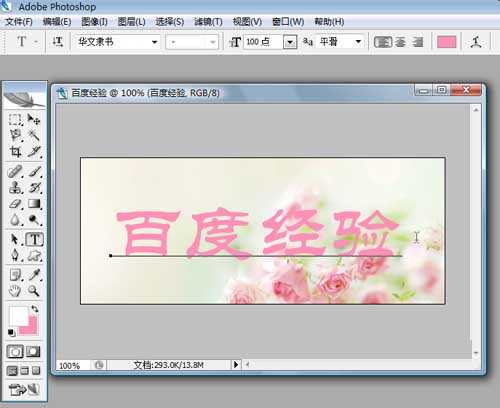
Task: Select the Eraser tool
Action: click(x=15, y=203)
